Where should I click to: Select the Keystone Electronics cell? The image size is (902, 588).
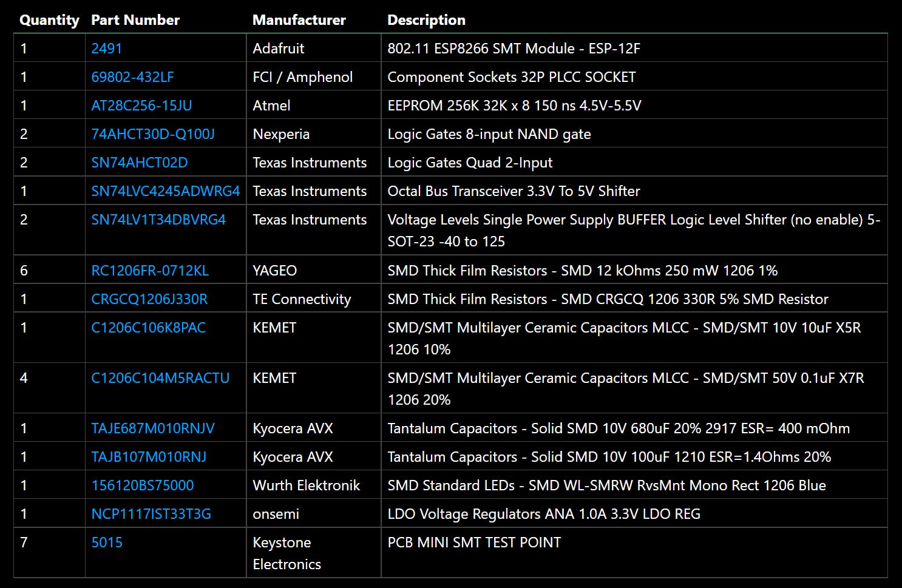pos(313,553)
